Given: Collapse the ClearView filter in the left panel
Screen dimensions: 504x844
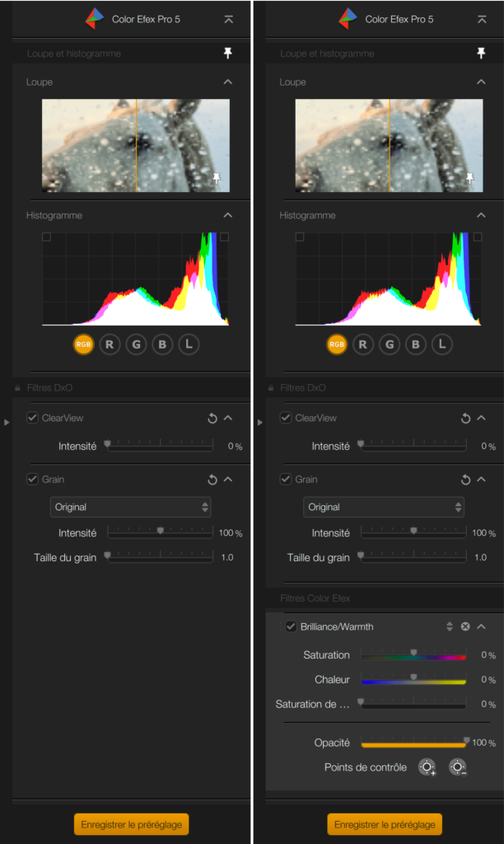Looking at the screenshot, I should pyautogui.click(x=228, y=418).
